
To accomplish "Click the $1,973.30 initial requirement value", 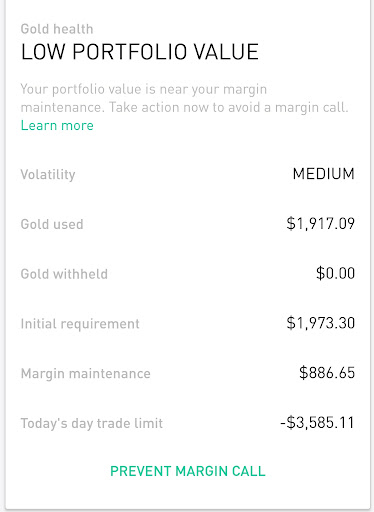I will pos(320,323).
